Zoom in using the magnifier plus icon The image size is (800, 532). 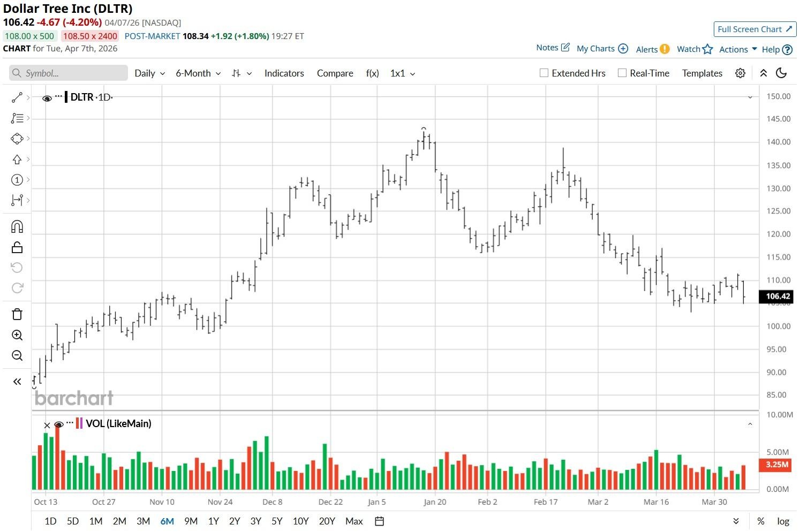pos(17,336)
